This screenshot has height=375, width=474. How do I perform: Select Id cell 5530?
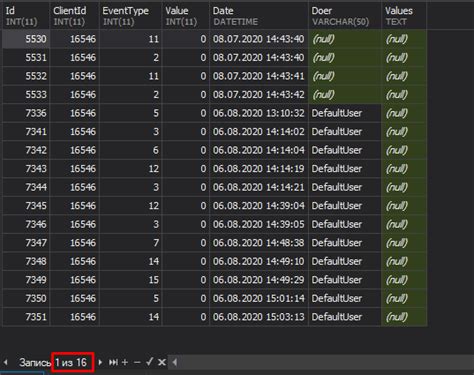tap(26, 39)
